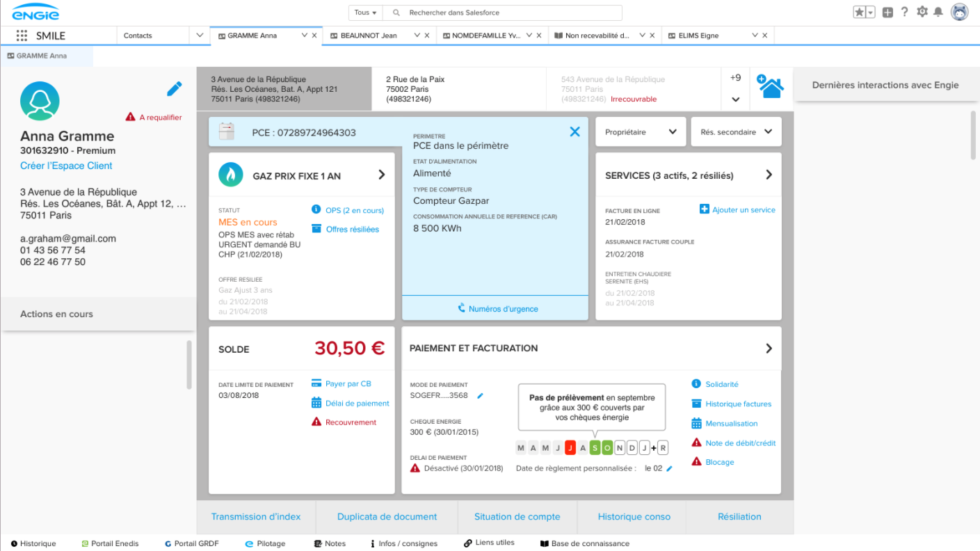Screen dimensions: 980x551
Task: Select the green S month marker
Action: tap(595, 447)
